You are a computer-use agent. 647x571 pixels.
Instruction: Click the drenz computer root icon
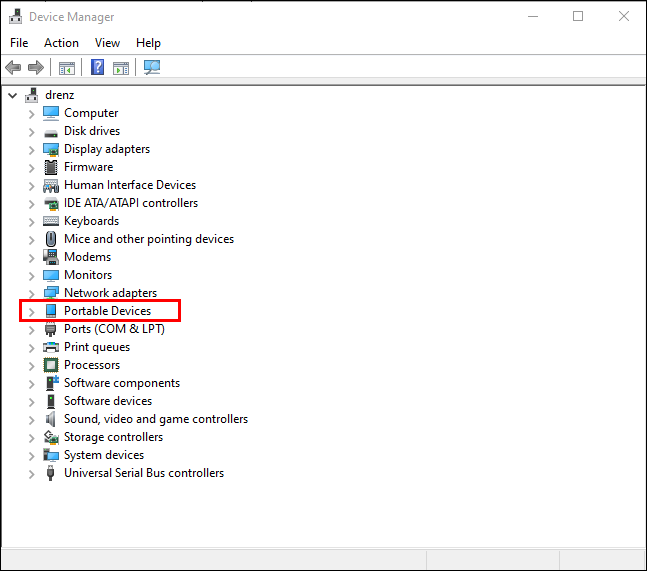click(32, 95)
